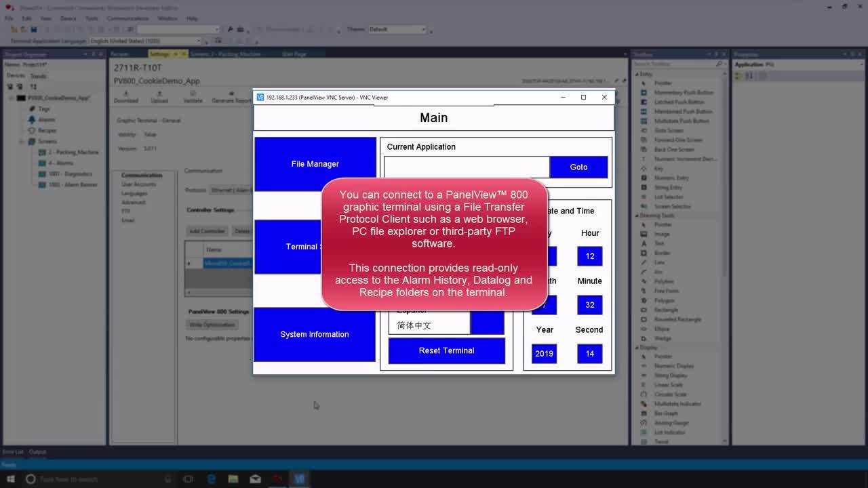The width and height of the screenshot is (868, 488).
Task: Click the Upload icon in Settings toolbar
Action: tap(159, 97)
